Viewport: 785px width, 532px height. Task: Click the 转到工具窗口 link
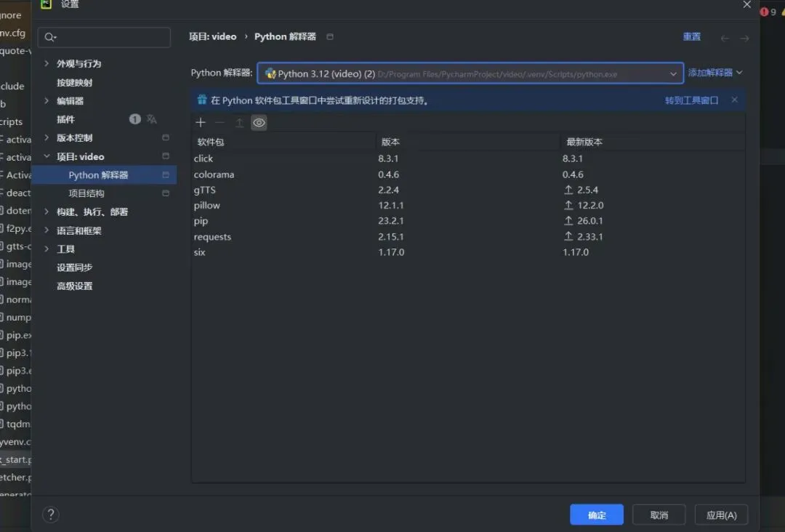692,100
